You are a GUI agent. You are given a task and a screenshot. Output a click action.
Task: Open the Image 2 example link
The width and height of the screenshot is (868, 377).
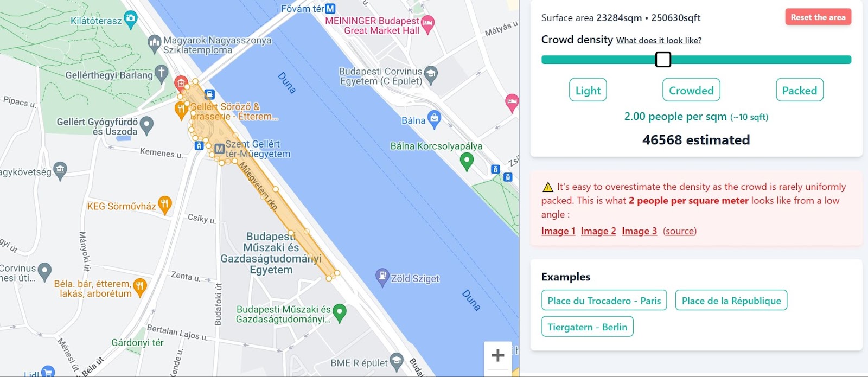pyautogui.click(x=598, y=231)
